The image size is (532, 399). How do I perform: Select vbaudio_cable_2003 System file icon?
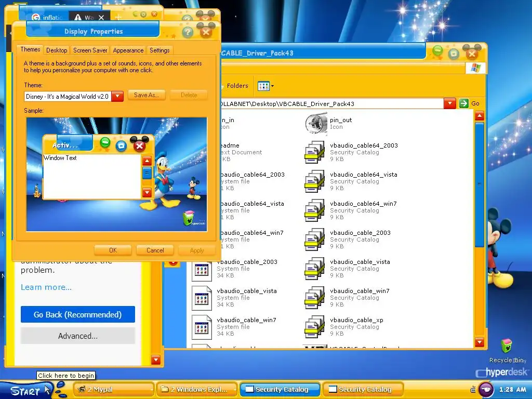[x=202, y=270]
